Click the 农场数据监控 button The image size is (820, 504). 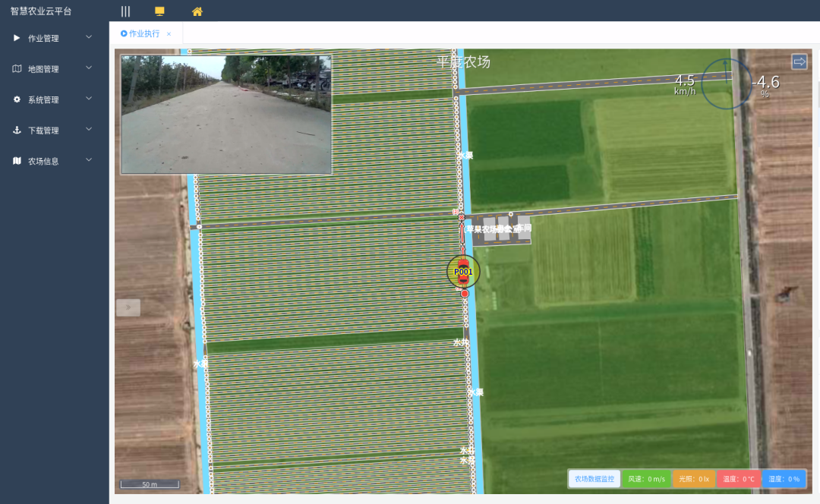tap(594, 479)
